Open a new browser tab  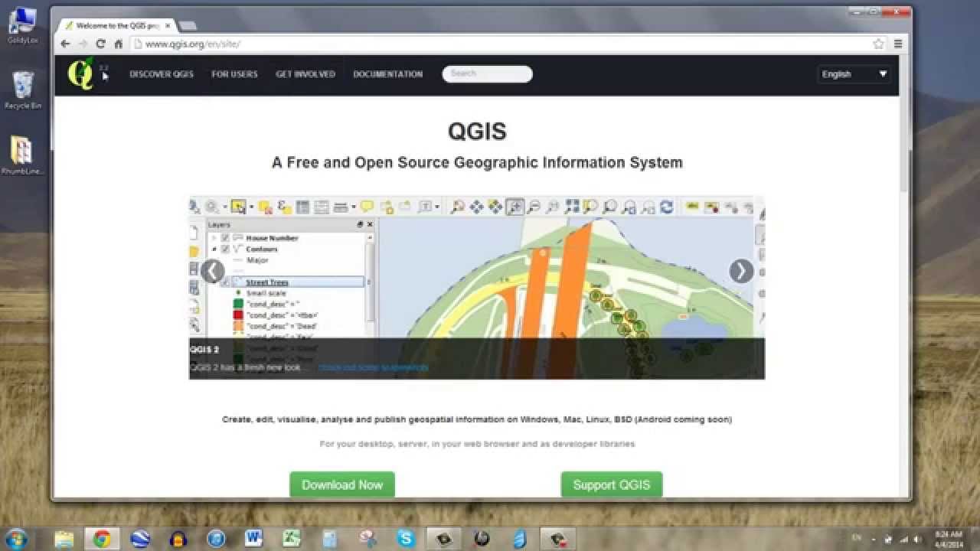tap(188, 26)
